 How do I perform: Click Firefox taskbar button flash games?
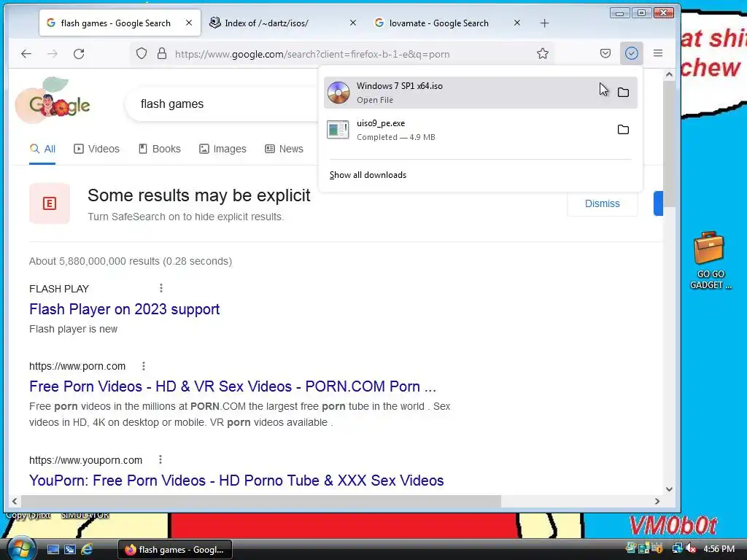click(x=175, y=550)
